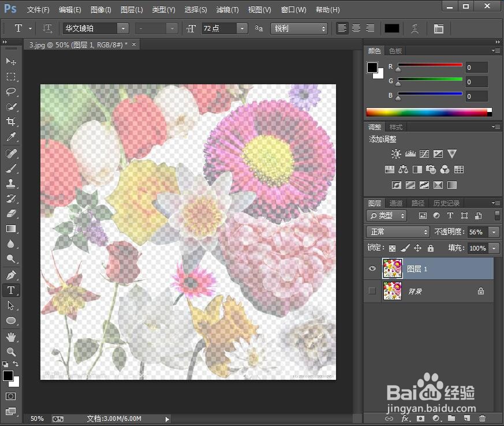Open the 图像(I) menu
Image resolution: width=504 pixels, height=426 pixels.
tap(100, 10)
